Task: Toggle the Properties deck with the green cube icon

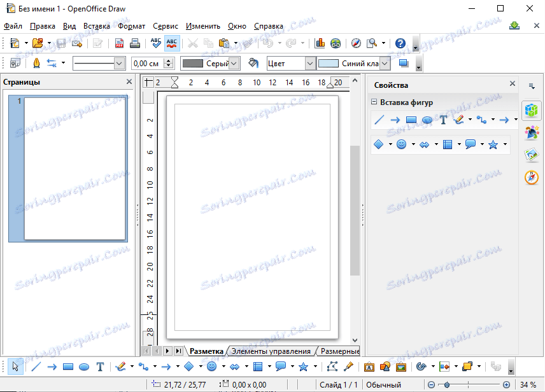Action: coord(532,109)
